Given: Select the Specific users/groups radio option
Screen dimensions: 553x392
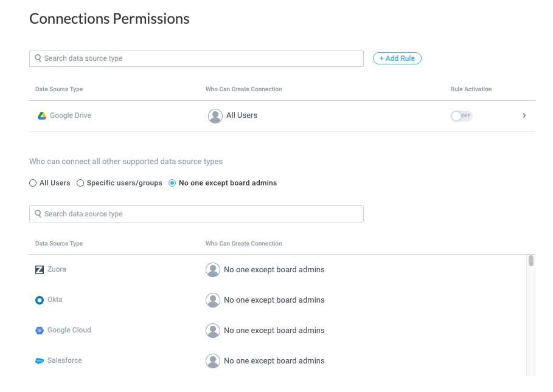Looking at the screenshot, I should [x=80, y=183].
